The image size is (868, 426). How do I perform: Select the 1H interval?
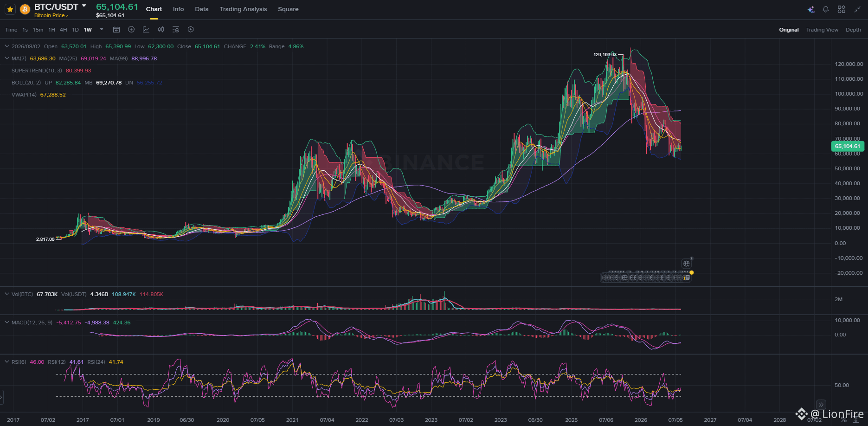point(51,30)
